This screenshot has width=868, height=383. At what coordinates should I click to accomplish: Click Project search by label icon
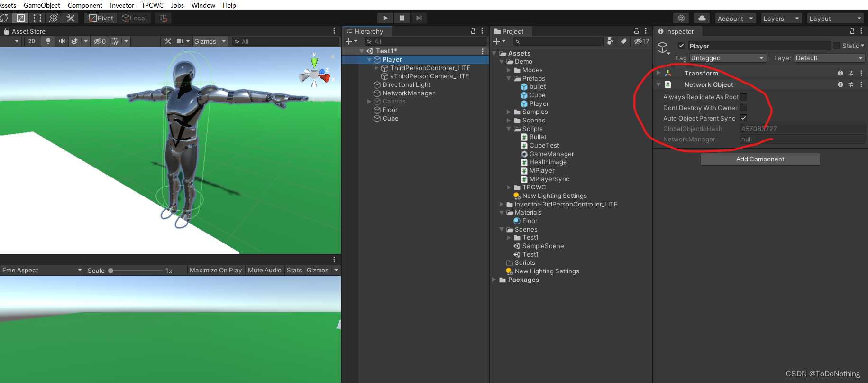pos(624,41)
